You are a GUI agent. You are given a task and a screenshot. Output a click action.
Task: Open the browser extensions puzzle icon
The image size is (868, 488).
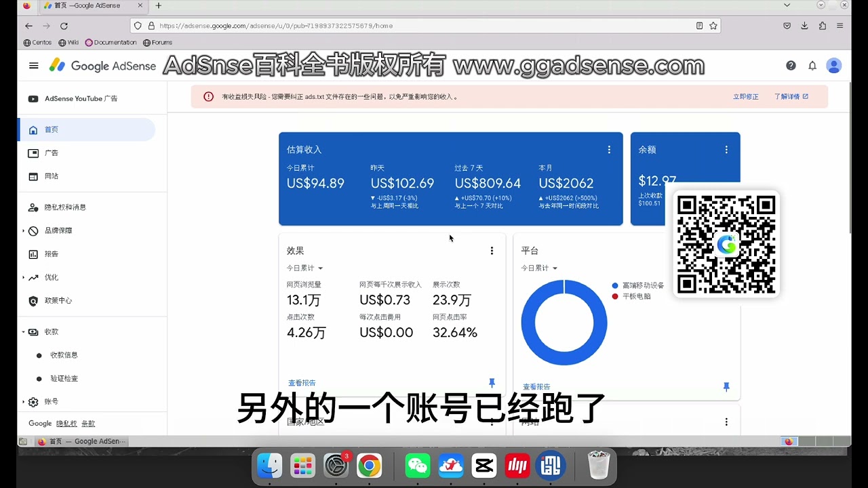coord(822,26)
